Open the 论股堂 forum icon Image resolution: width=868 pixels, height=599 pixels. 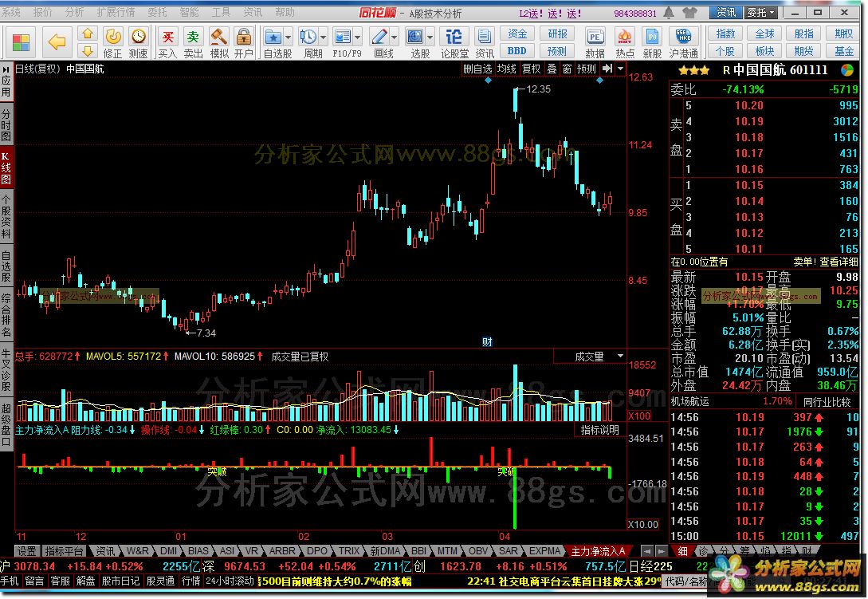(x=454, y=42)
